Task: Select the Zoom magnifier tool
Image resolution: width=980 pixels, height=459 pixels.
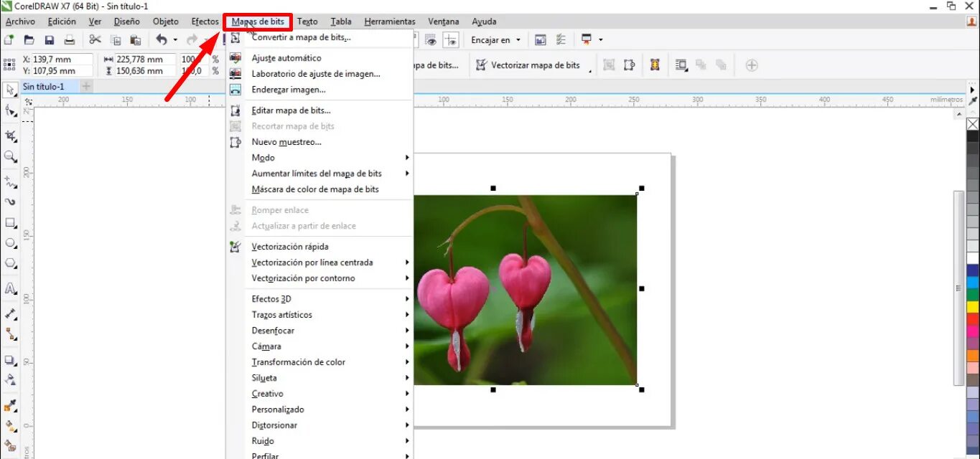Action: (x=11, y=156)
